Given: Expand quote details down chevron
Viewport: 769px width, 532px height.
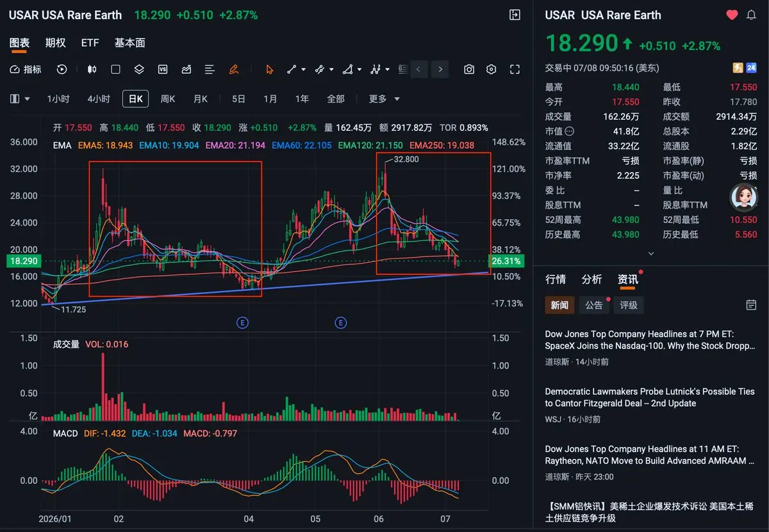Looking at the screenshot, I should tap(651, 253).
